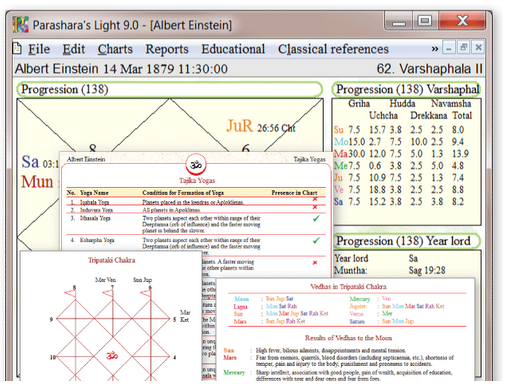The width and height of the screenshot is (506, 387).
Task: Click the JuR planet in the chart
Action: pyautogui.click(x=240, y=126)
